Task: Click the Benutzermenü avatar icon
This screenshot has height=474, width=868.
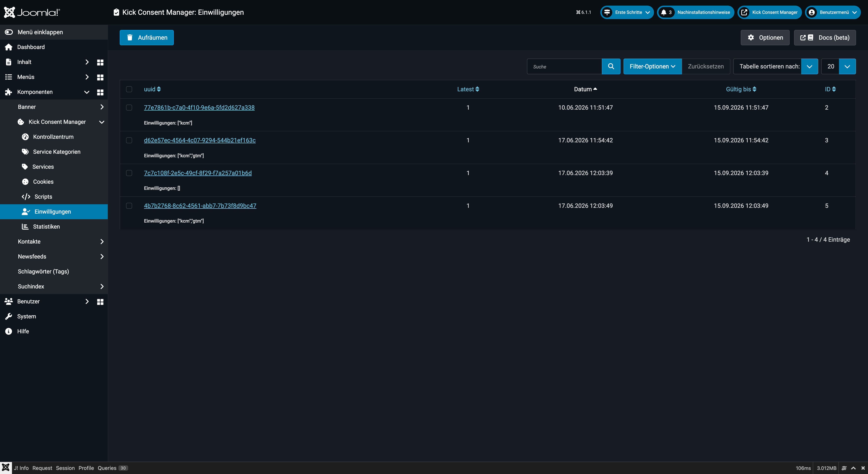Action: pos(812,13)
